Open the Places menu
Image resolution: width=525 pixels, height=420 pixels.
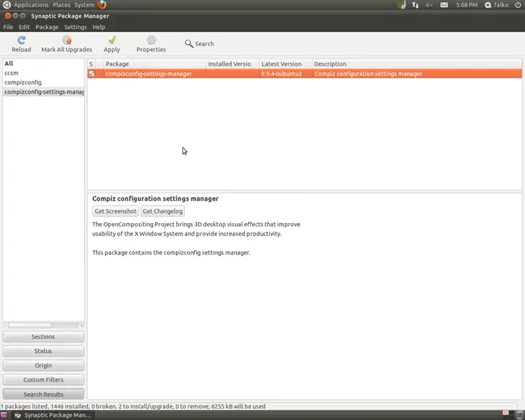point(61,5)
